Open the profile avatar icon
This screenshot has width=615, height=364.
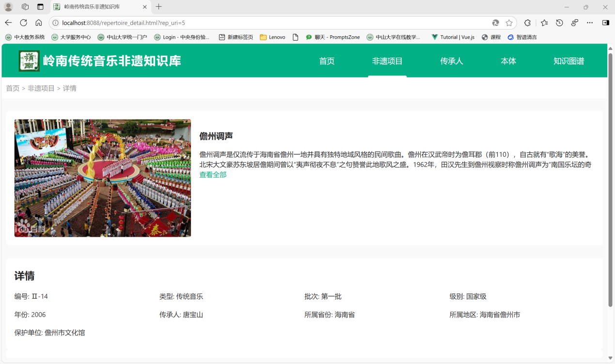pos(8,7)
